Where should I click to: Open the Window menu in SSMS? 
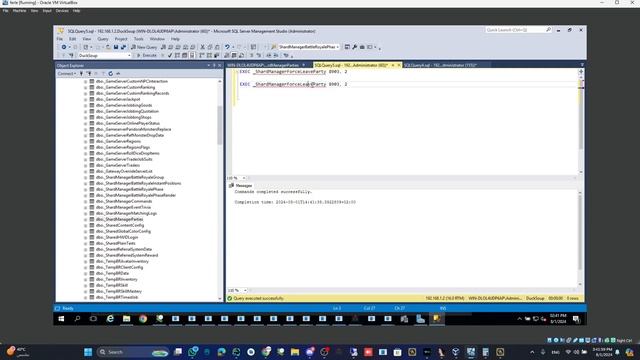pyautogui.click(x=157, y=39)
